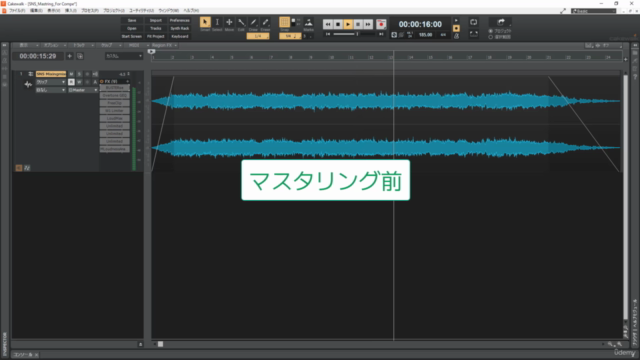Open the 挿入 menu
640x360 pixels.
click(71, 11)
